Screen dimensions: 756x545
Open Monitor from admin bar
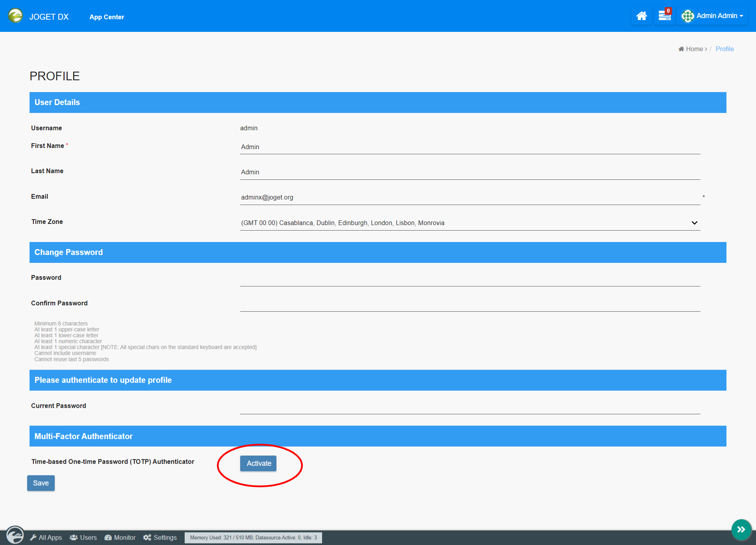(120, 538)
